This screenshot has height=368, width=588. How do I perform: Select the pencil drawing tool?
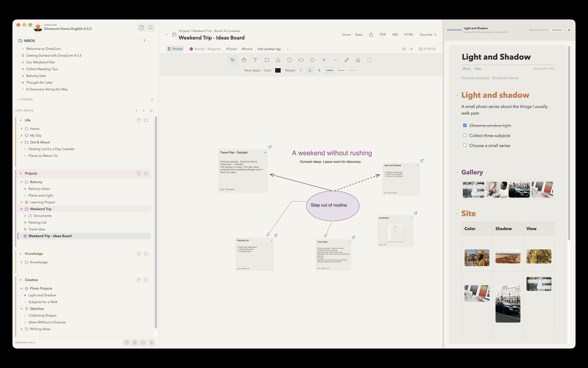click(347, 60)
